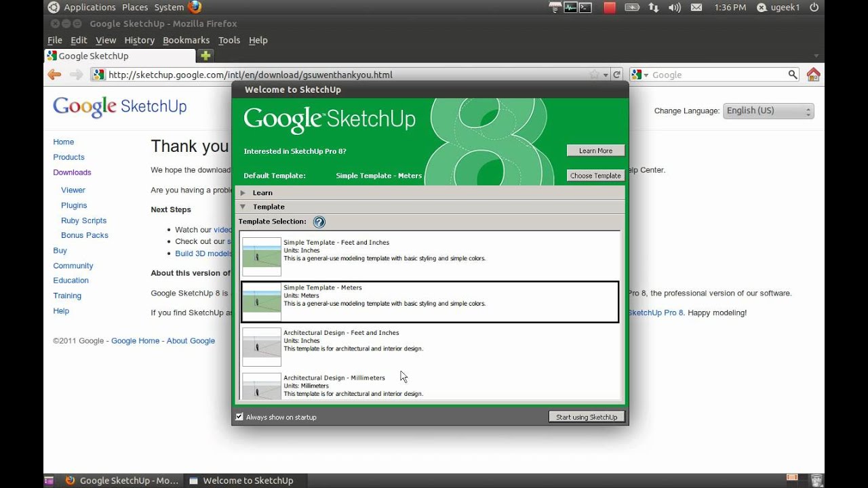Viewport: 868px width, 488px height.
Task: Select the Google SketchUp browser tab
Action: click(x=120, y=56)
